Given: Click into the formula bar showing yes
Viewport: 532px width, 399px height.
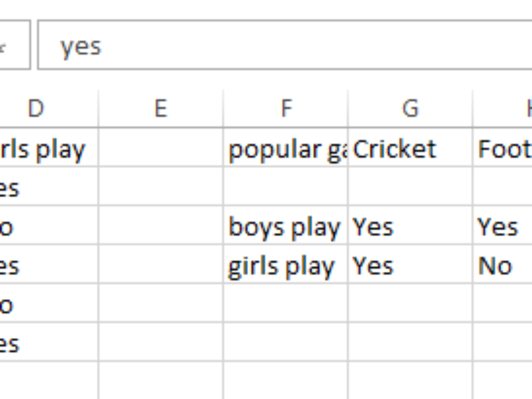Looking at the screenshot, I should point(284,45).
